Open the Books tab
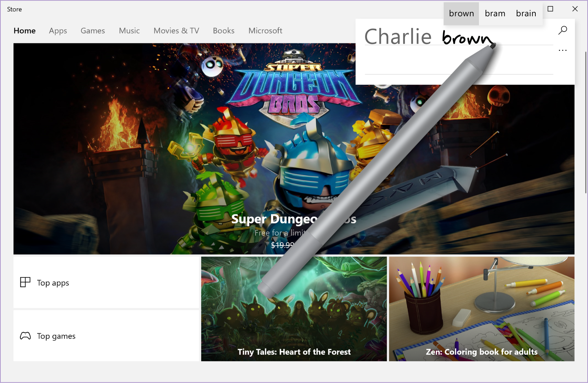The width and height of the screenshot is (588, 383). [224, 31]
